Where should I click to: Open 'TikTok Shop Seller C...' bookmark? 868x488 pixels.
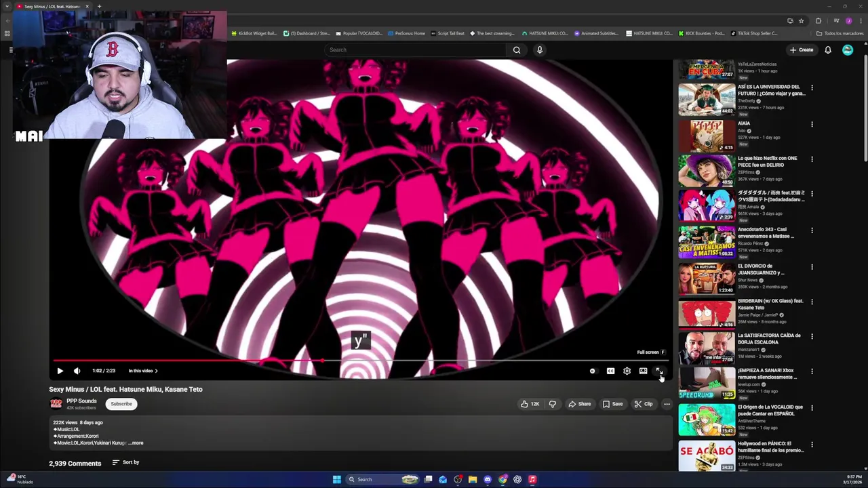[x=754, y=33]
